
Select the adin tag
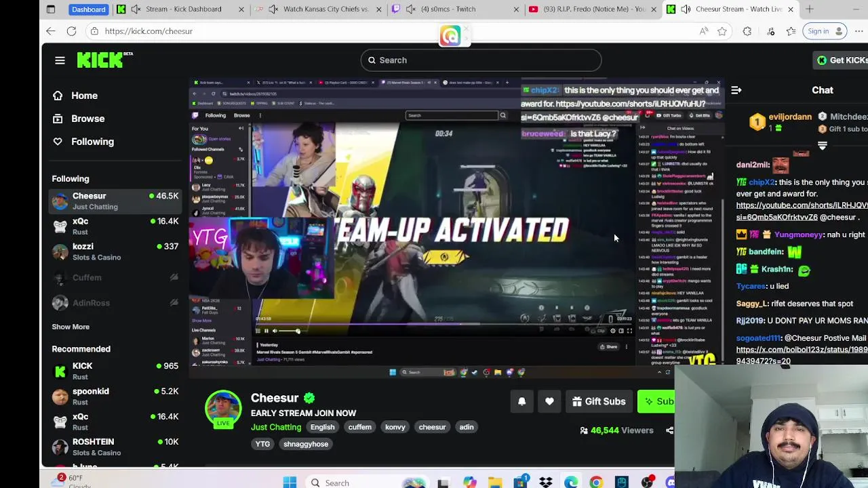[x=466, y=427]
